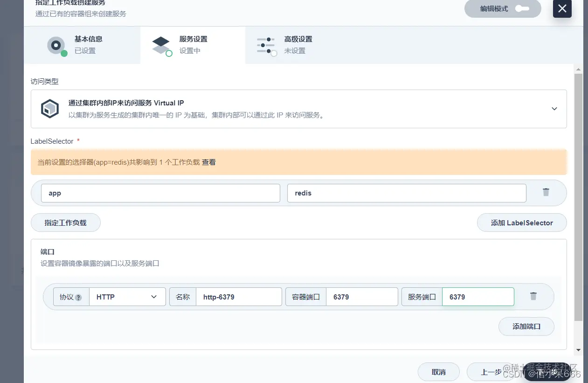This screenshot has width=588, height=383.
Task: Click the 高级设置 sliders icon
Action: pos(266,45)
